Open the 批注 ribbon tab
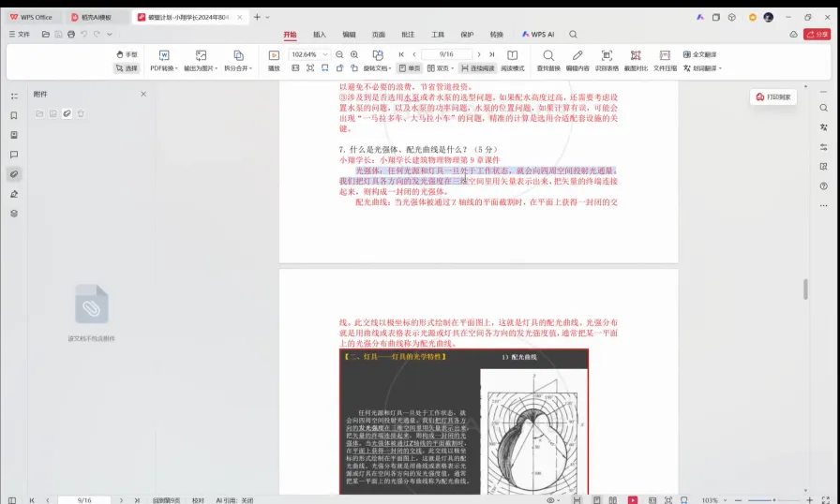 [408, 35]
